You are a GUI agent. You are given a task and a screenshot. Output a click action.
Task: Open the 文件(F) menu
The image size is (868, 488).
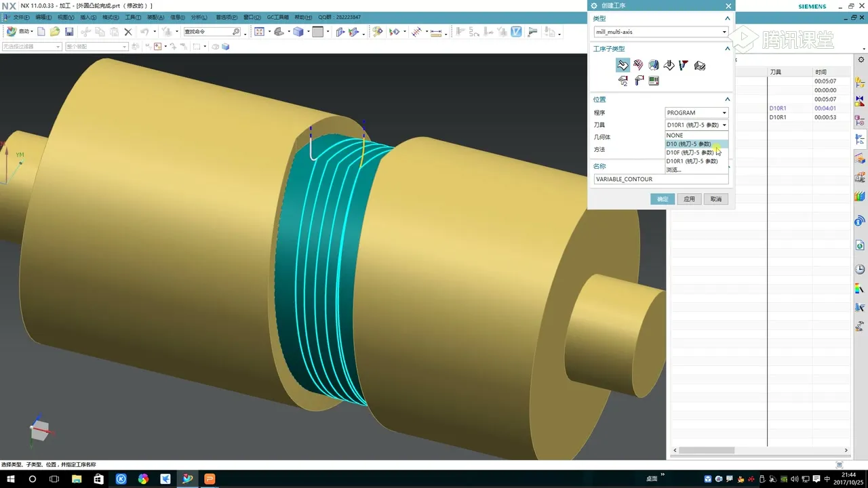click(x=21, y=17)
